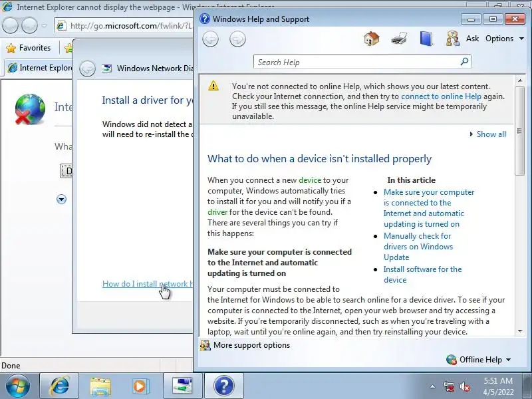Open IE recent pages dropdown arrow

(x=44, y=25)
